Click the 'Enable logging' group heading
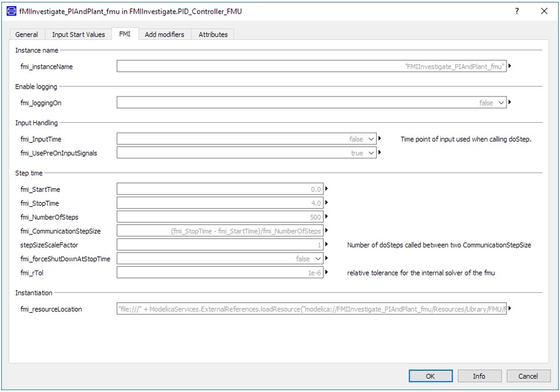 (x=36, y=87)
